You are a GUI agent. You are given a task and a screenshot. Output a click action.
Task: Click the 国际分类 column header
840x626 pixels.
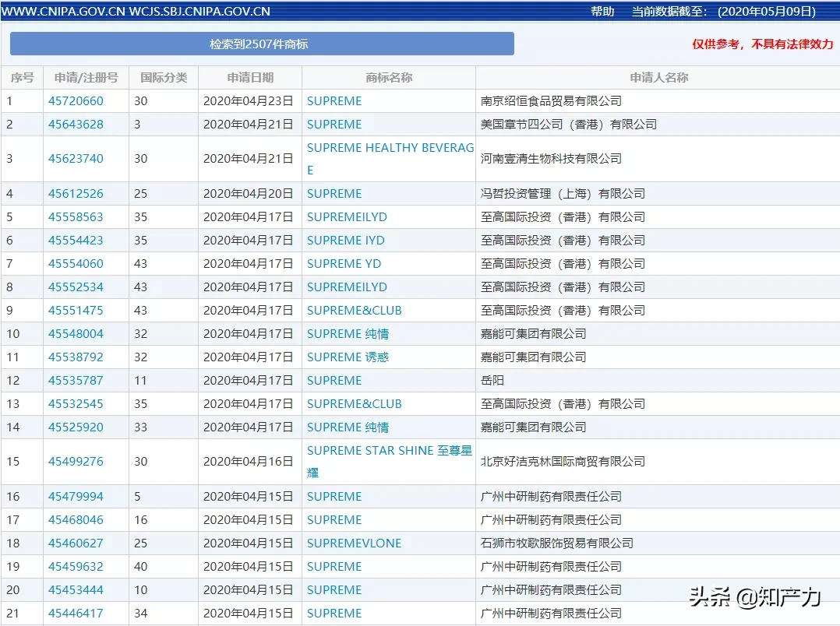164,78
